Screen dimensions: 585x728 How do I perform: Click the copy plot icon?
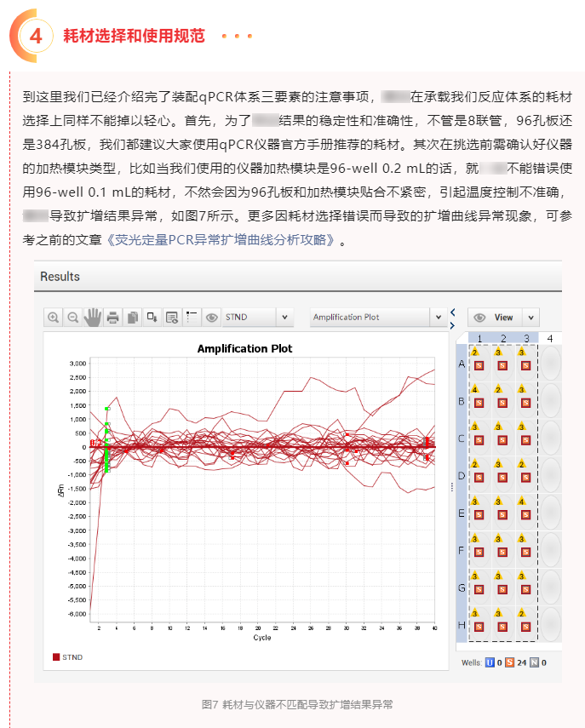(132, 318)
